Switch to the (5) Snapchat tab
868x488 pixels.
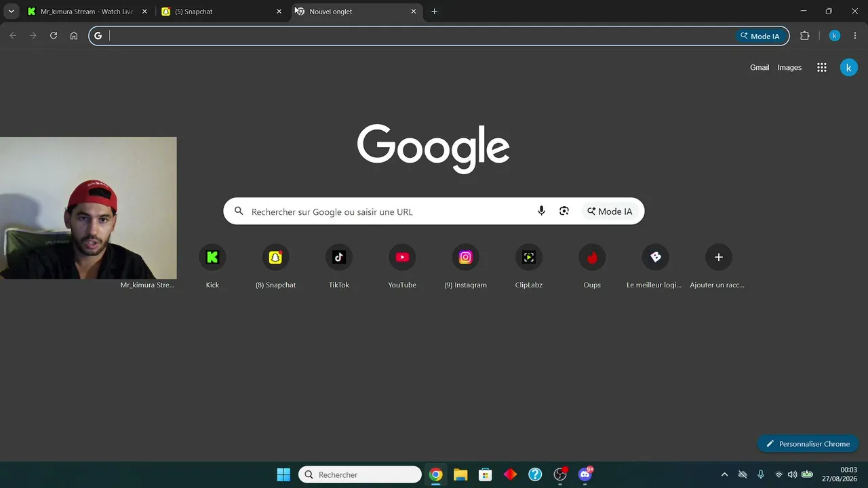[x=222, y=12]
